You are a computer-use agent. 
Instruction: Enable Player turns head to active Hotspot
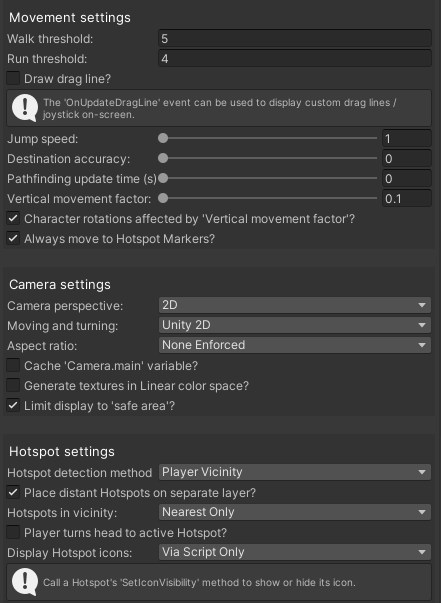(x=13, y=532)
